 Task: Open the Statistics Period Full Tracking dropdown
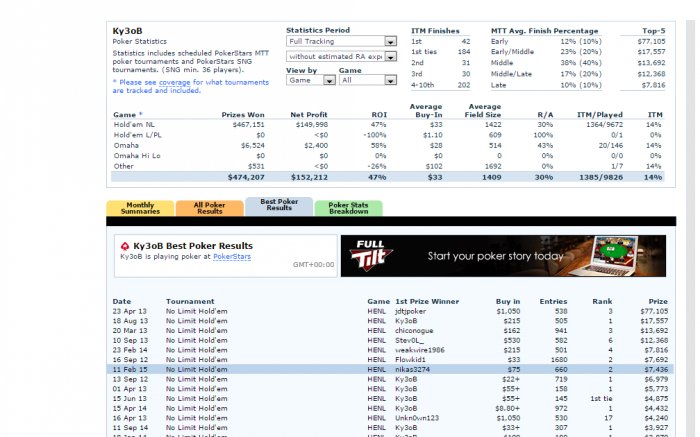pos(341,41)
